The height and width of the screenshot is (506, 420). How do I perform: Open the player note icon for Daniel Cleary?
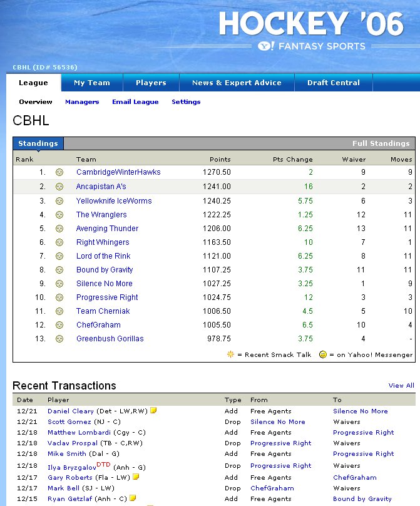pos(153,410)
